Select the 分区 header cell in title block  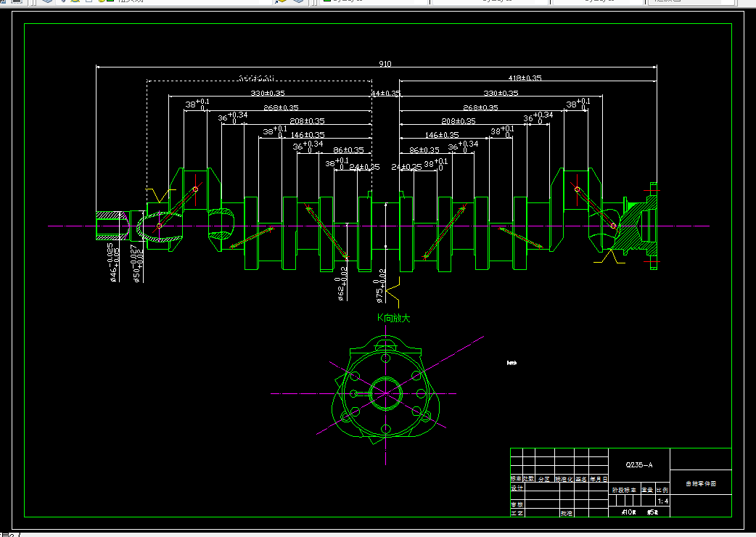(x=544, y=479)
